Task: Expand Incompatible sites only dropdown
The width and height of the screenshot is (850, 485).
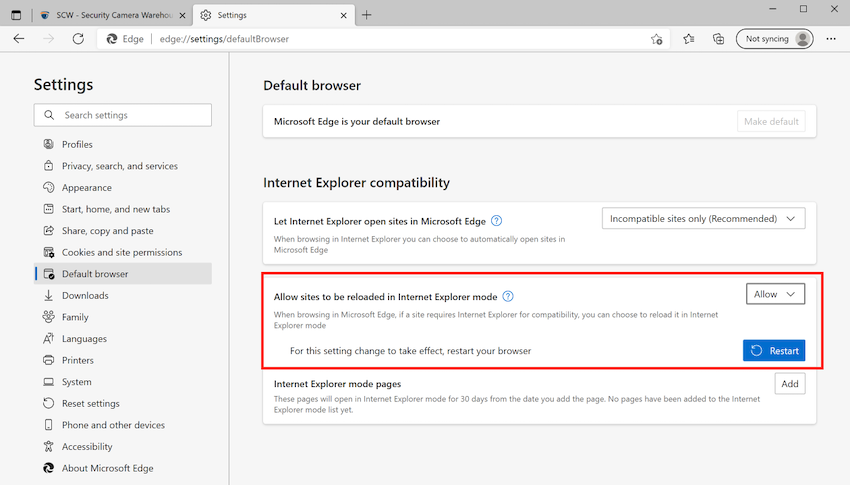Action: click(703, 218)
